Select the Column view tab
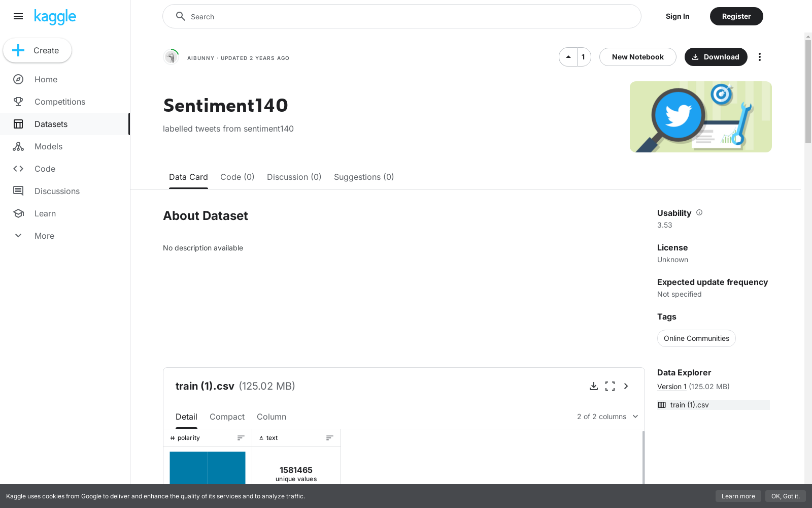The image size is (812, 508). point(272,417)
